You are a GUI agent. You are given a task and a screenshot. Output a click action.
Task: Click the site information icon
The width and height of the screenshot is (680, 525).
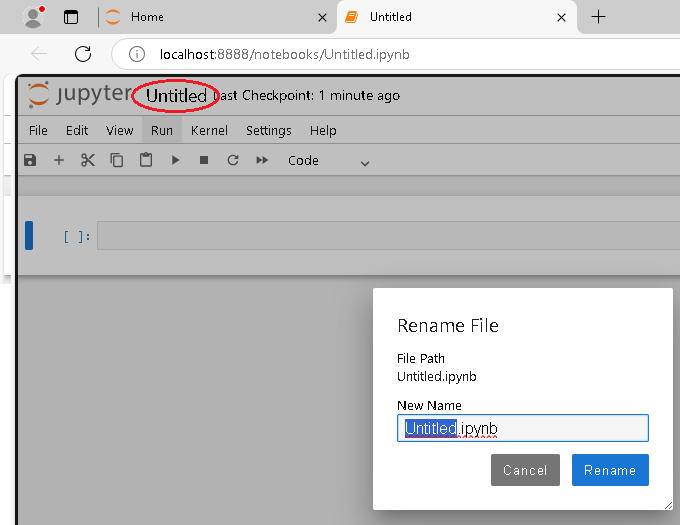(137, 54)
